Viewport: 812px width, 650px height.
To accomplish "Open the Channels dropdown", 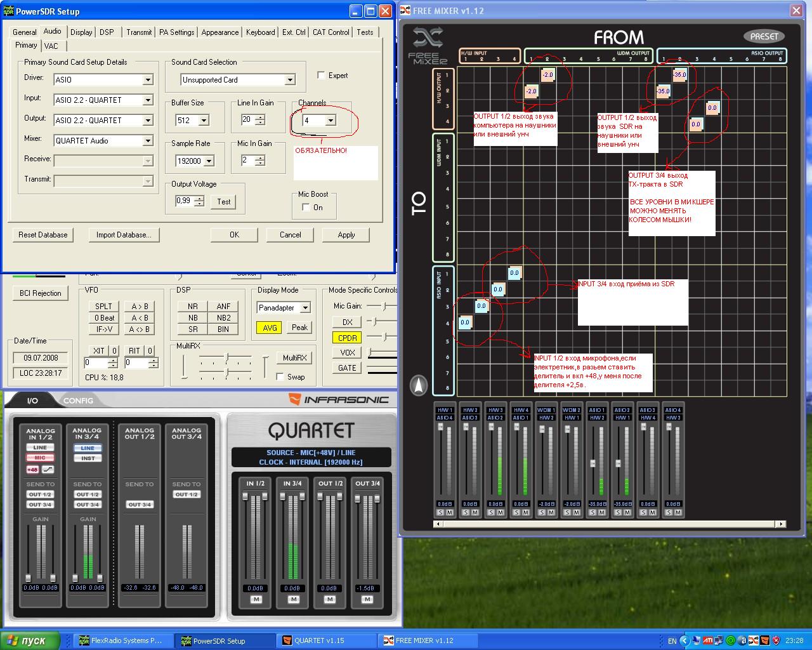I will [x=330, y=121].
